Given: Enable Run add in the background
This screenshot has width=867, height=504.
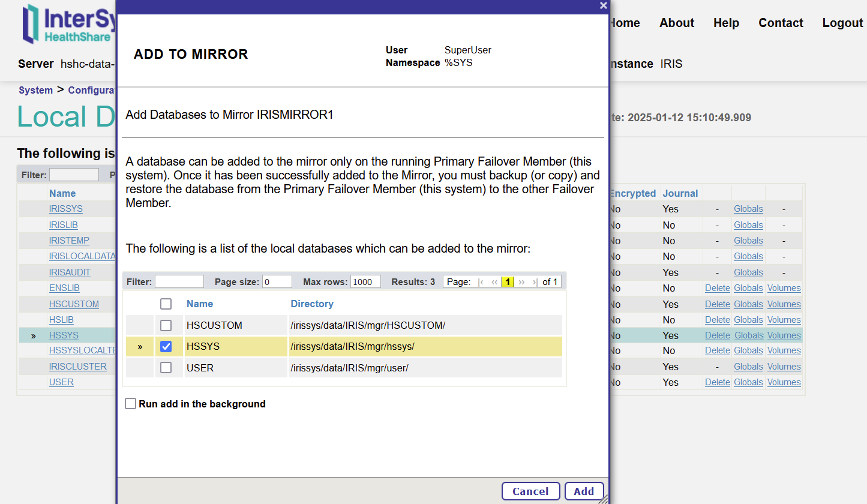Looking at the screenshot, I should click(131, 404).
